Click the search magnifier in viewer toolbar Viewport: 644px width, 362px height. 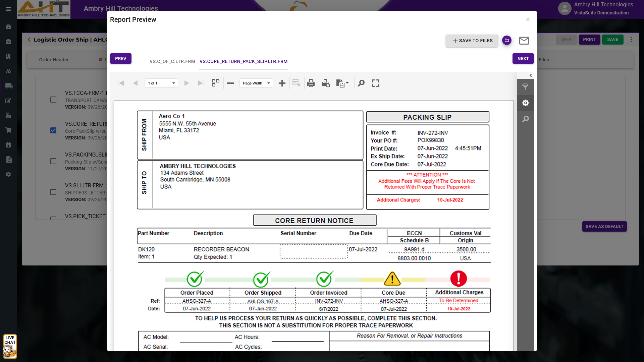[361, 83]
